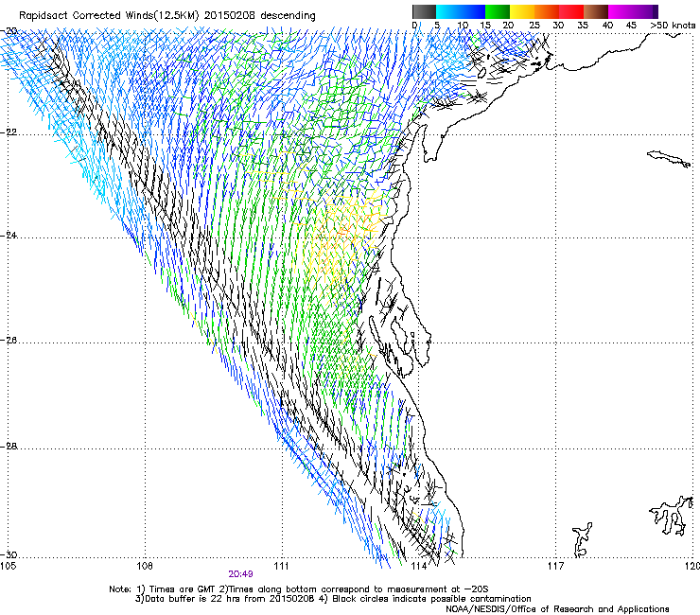This screenshot has height=615, width=700.
Task: Click the note about measurement at -20S
Action: [358, 589]
